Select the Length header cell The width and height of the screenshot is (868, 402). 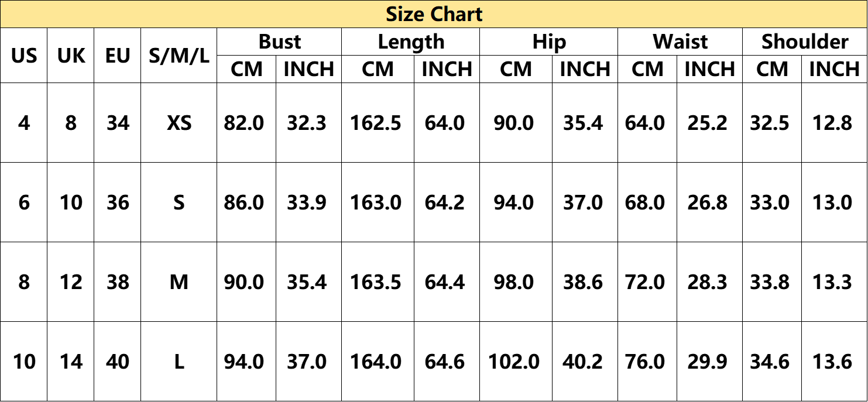click(410, 42)
